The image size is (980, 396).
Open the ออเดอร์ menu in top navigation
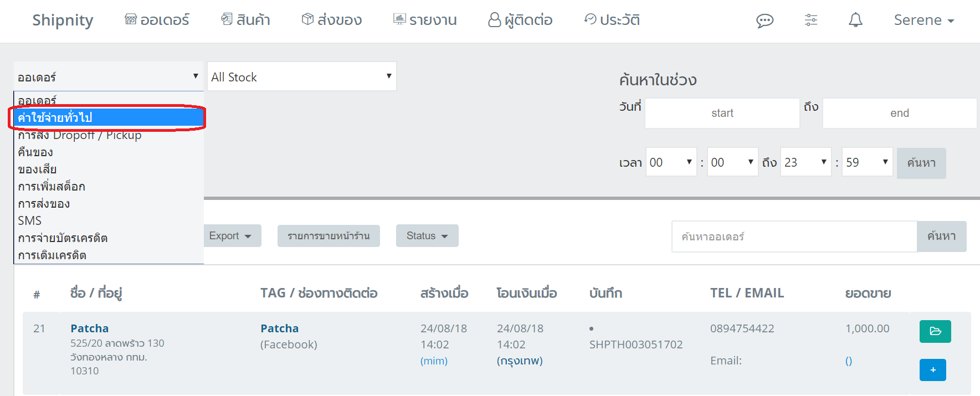pyautogui.click(x=157, y=20)
